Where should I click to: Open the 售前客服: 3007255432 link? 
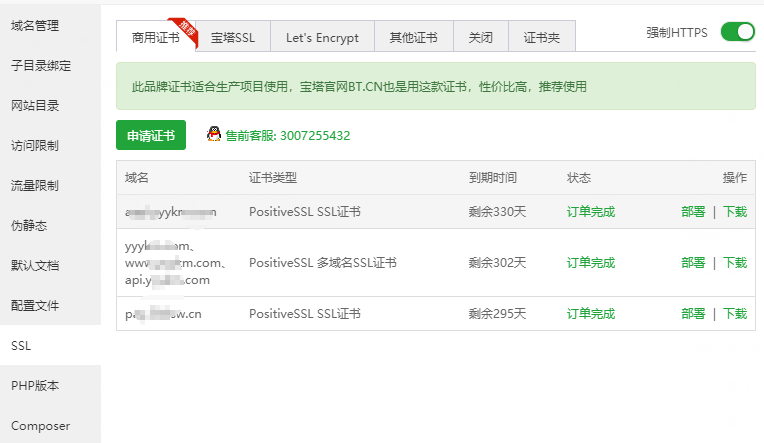click(287, 135)
